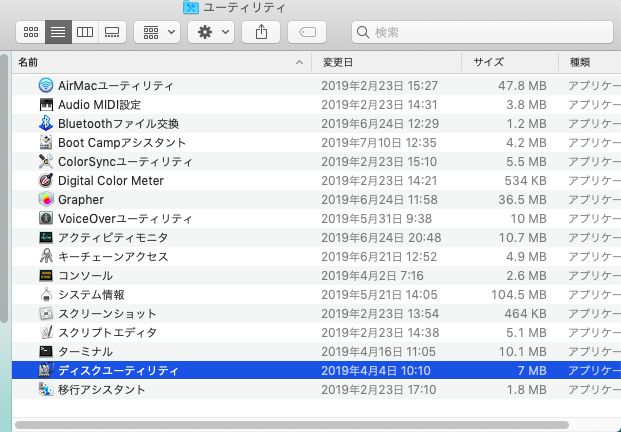Switch to gallery view mode
The height and width of the screenshot is (432, 621).
click(x=112, y=32)
